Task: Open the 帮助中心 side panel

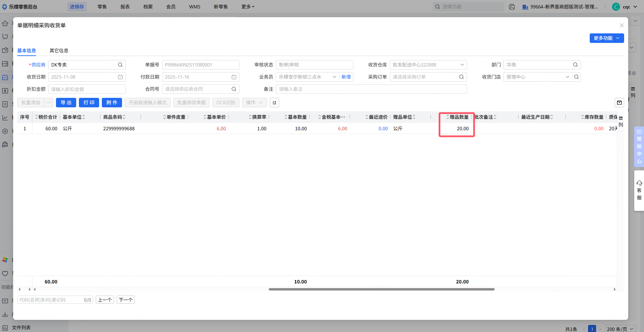Action: (x=639, y=147)
